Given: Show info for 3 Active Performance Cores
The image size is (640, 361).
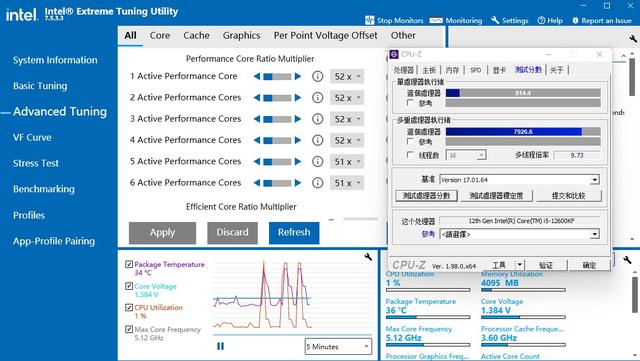Looking at the screenshot, I should [x=318, y=119].
